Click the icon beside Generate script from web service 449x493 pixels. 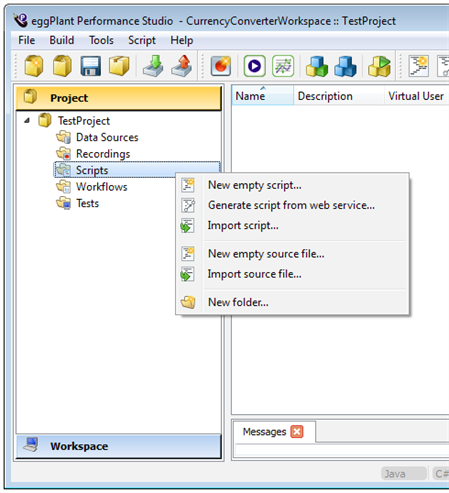[x=188, y=205]
